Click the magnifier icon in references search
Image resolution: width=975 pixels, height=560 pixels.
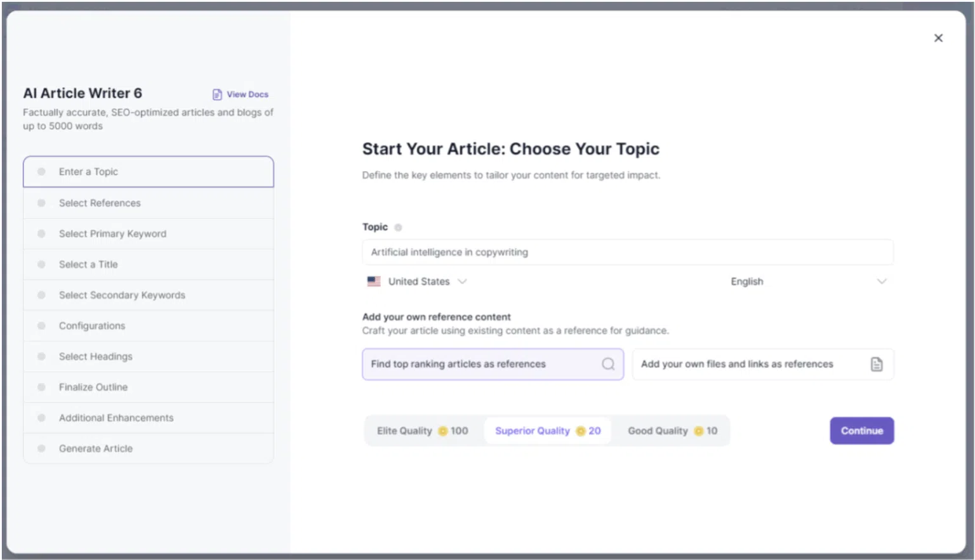[x=608, y=364]
